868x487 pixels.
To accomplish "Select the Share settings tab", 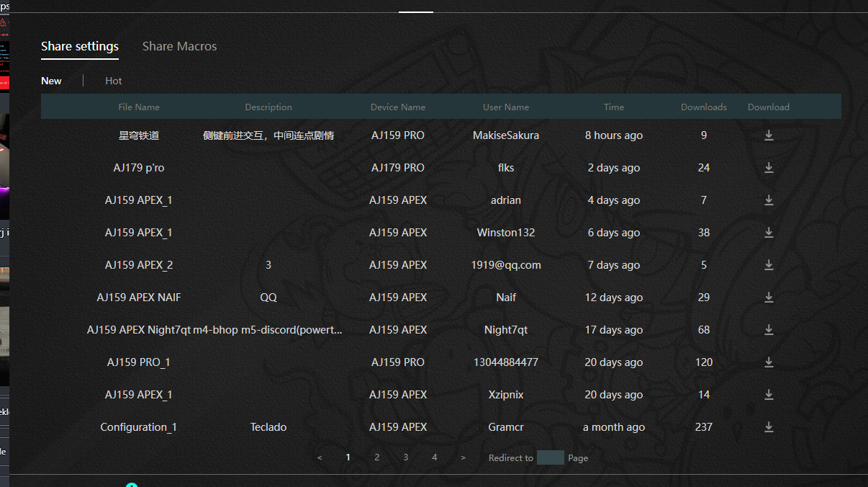I will tap(80, 46).
